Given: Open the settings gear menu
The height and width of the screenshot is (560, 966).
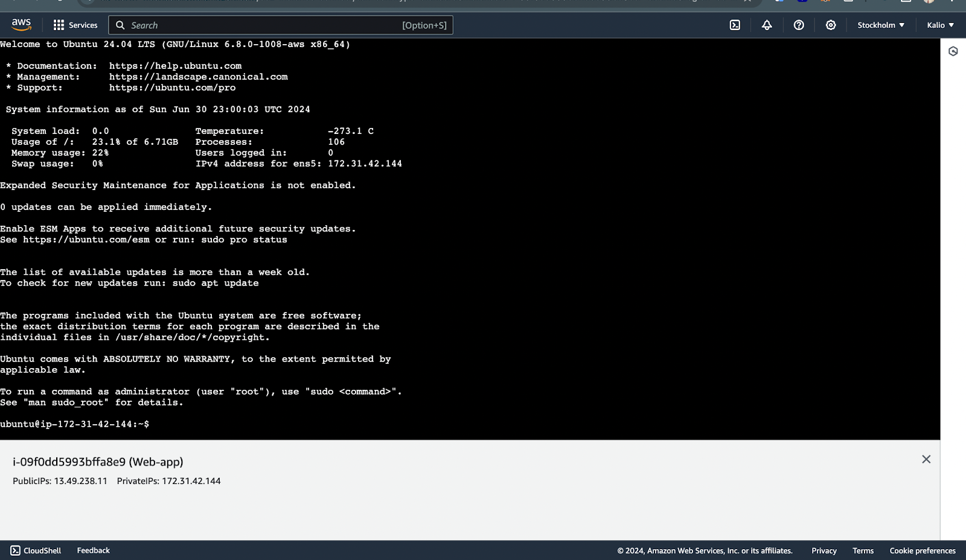Looking at the screenshot, I should point(831,25).
